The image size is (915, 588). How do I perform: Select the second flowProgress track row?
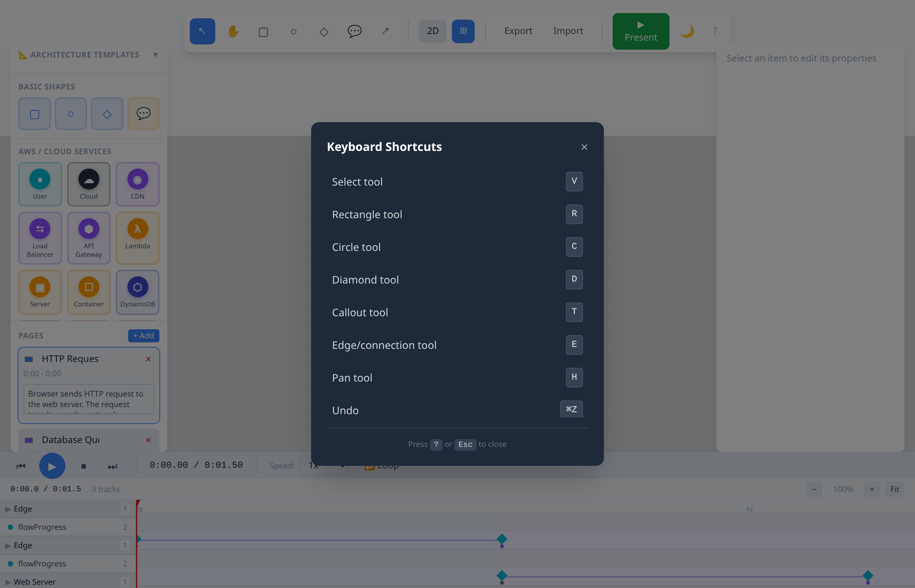point(68,563)
